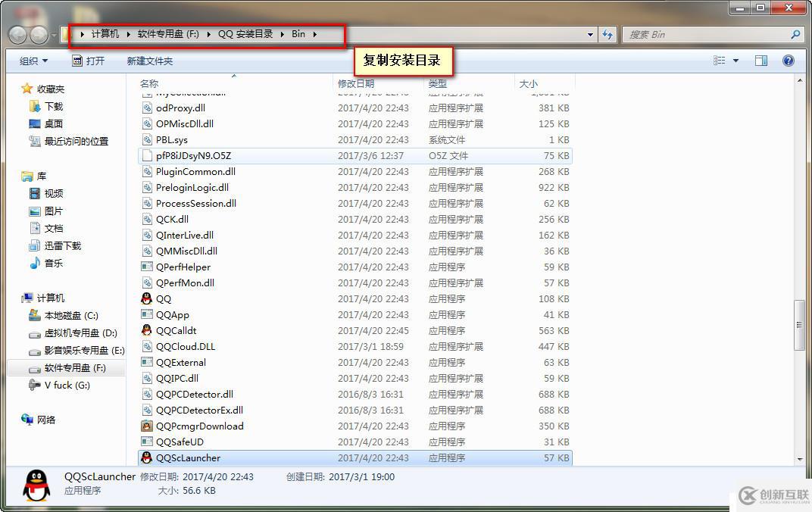The image size is (812, 512).
Task: Click 新建文件夹 in the toolbar
Action: pyautogui.click(x=150, y=61)
